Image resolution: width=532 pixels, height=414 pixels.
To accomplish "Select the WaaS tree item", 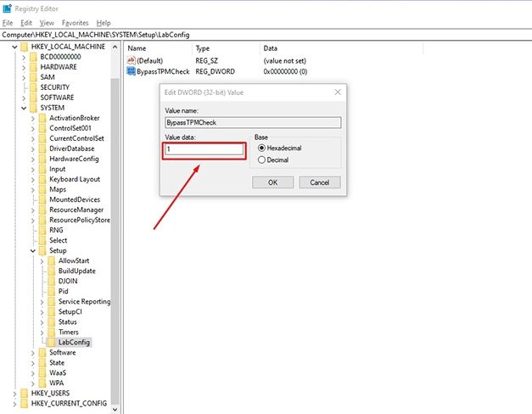I will click(x=58, y=372).
